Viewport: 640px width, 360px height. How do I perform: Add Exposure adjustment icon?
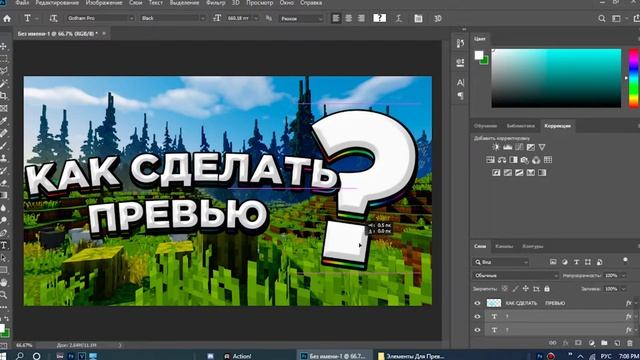530,147
